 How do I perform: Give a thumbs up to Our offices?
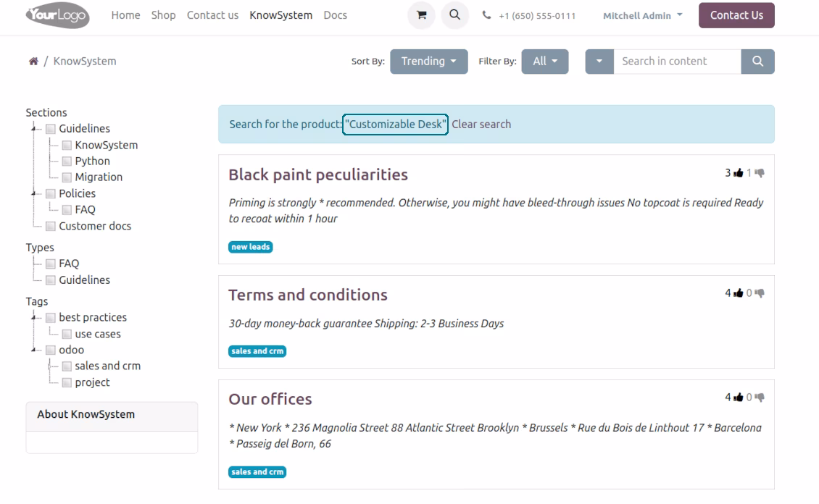[x=738, y=398]
